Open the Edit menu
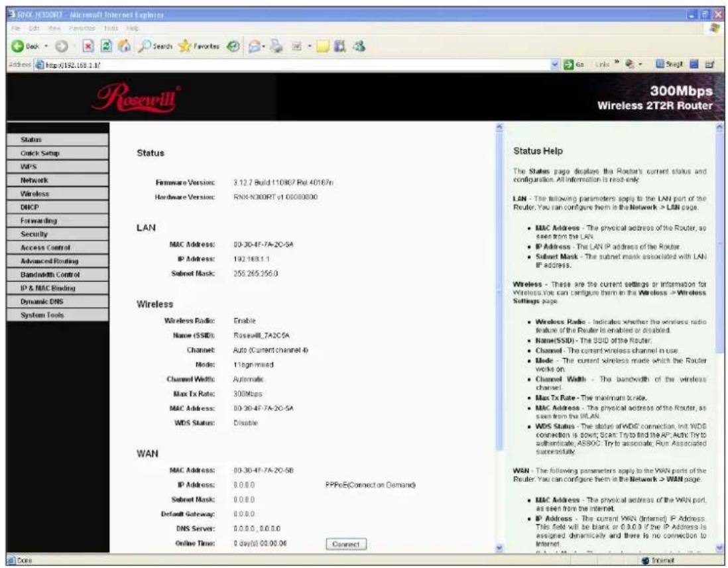This screenshot has width=728, height=568. (x=34, y=28)
